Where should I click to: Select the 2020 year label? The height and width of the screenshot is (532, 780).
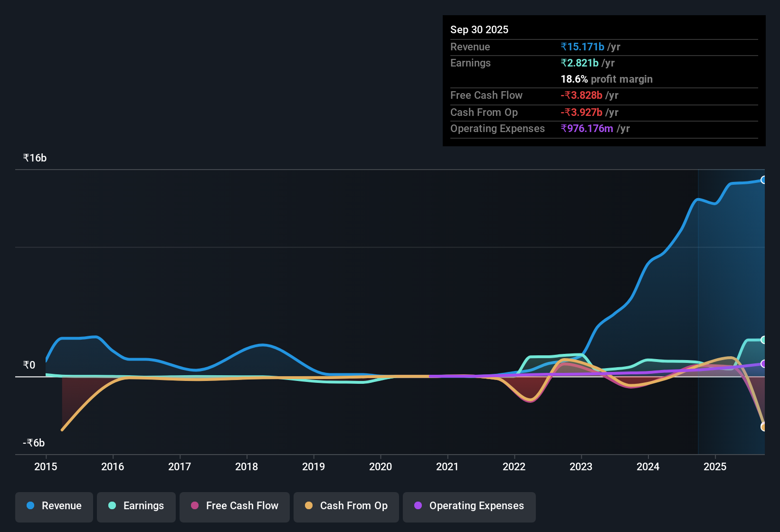coord(380,467)
